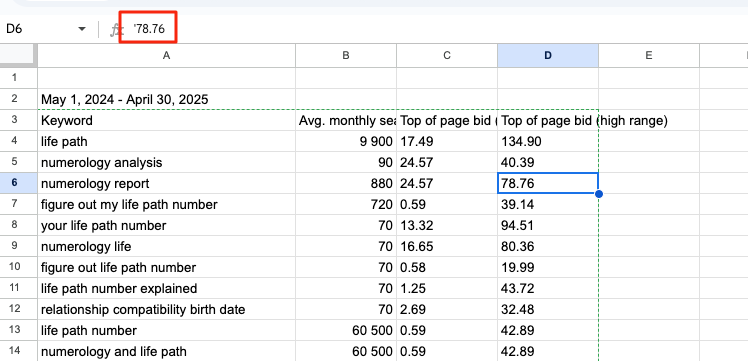Click the fill handle on cell D6
Screen dimensions: 748x361
[599, 194]
